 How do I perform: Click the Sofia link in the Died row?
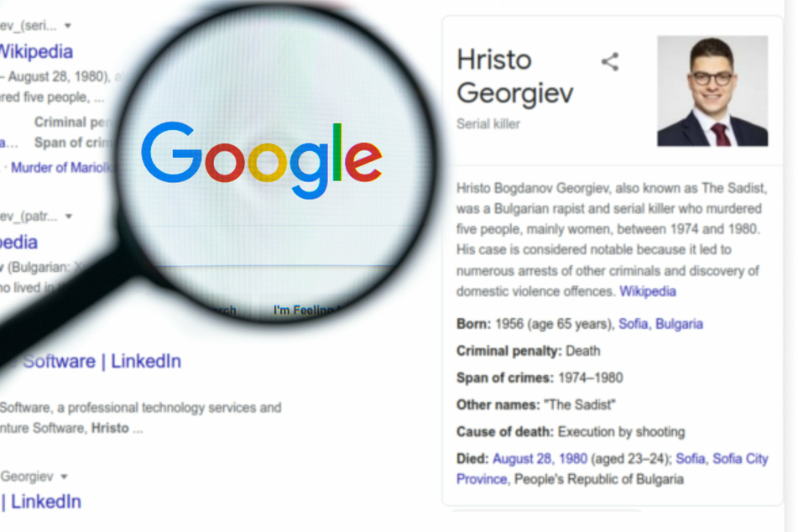pyautogui.click(x=690, y=459)
